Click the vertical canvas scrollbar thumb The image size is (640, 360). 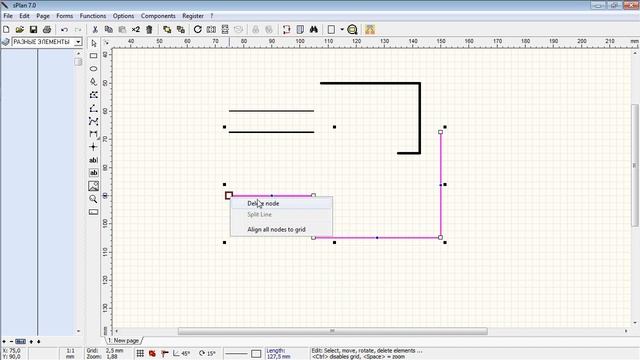(x=635, y=165)
